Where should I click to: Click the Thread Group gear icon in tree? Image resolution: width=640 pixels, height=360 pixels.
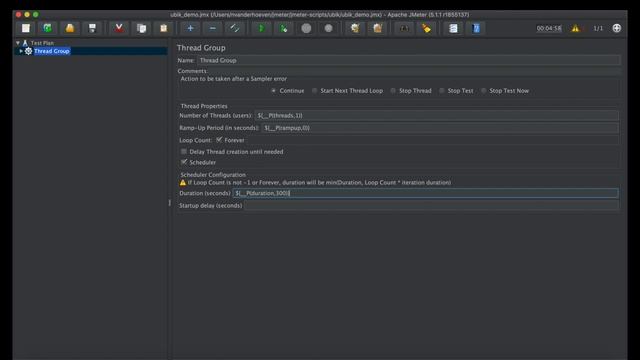29,51
